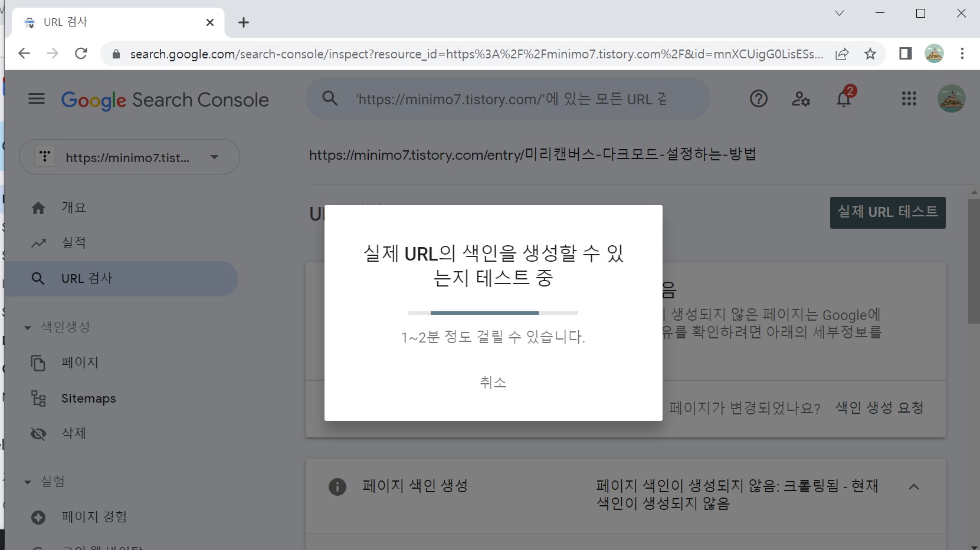Open Chrome three-dot menu
This screenshot has height=550, width=980.
pyautogui.click(x=962, y=54)
